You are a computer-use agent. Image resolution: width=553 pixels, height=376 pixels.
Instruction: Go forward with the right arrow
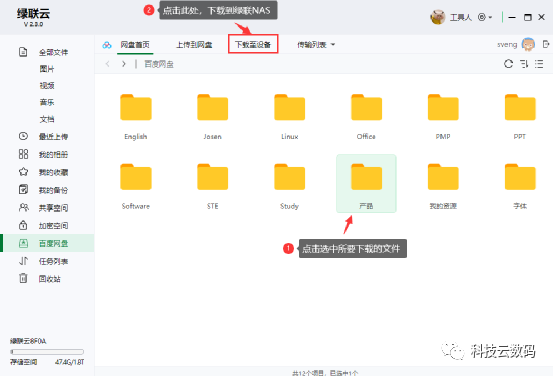(x=123, y=64)
